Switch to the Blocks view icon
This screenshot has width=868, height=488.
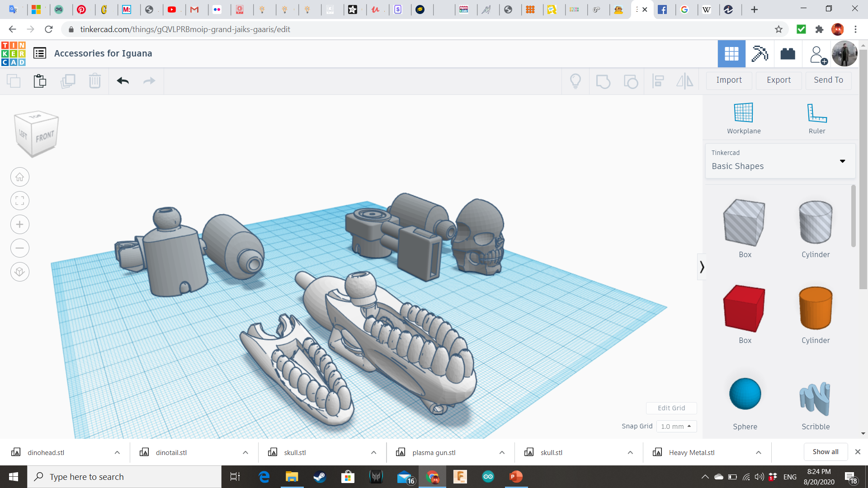[x=759, y=54]
